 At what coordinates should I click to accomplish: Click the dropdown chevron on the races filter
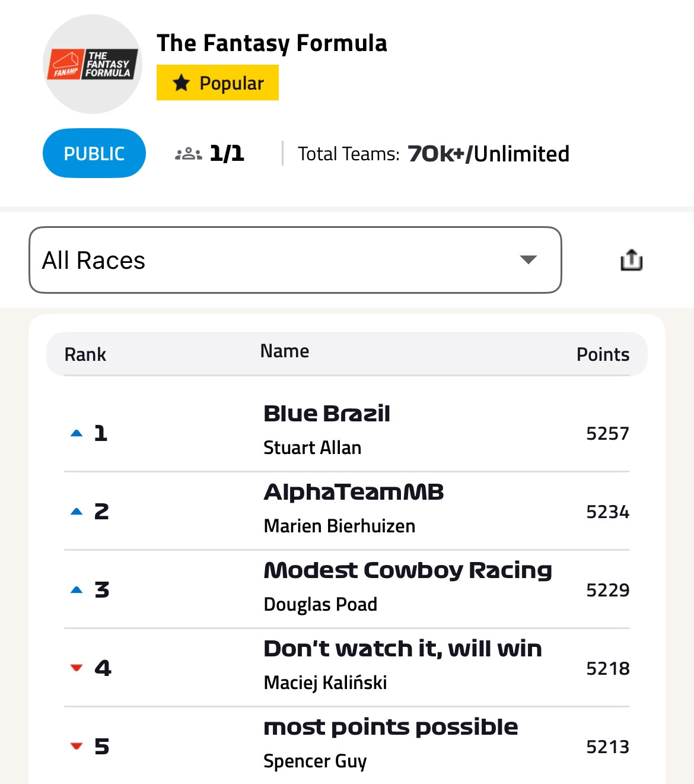pos(530,259)
